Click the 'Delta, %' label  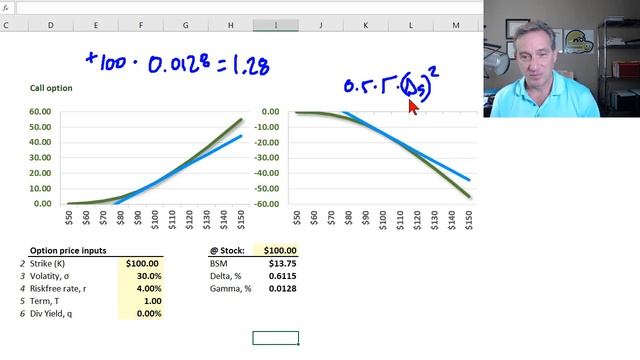coord(225,276)
